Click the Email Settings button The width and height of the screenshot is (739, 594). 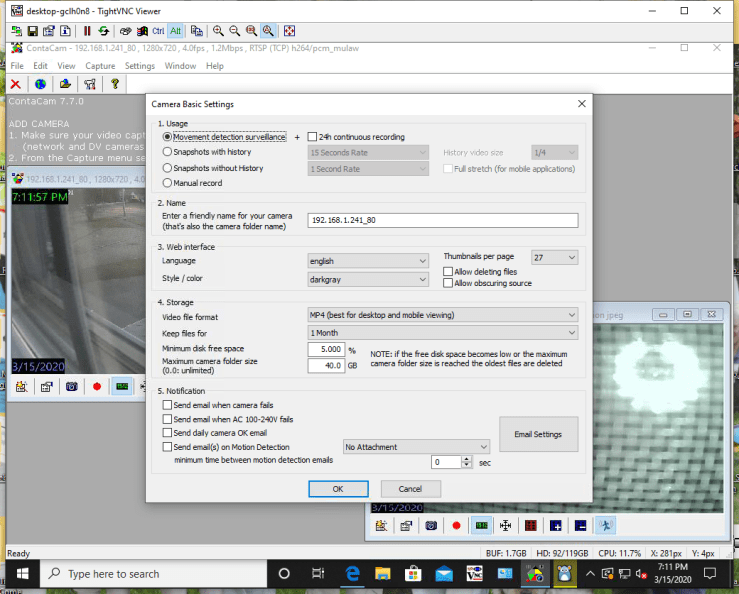click(x=538, y=434)
